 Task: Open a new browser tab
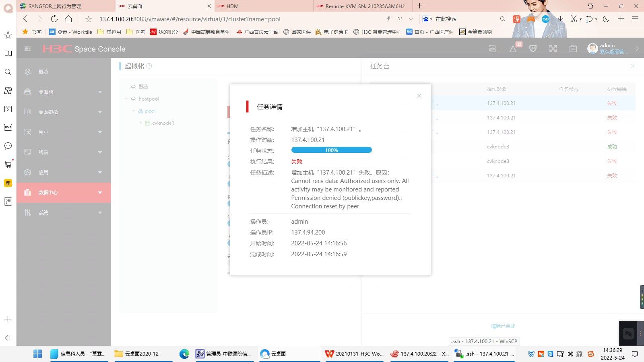[x=420, y=6]
